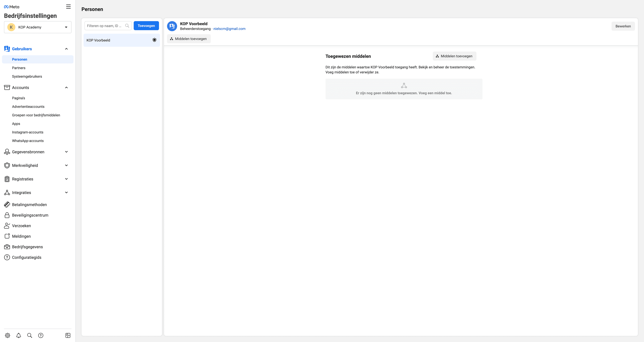Screen dimensions: 644x342
Task: Open Pagina's under Accounts
Action: (x=18, y=98)
